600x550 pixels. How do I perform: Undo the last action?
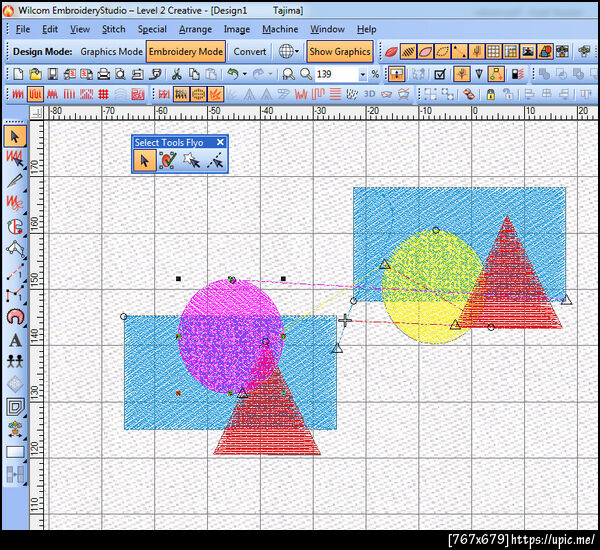(232, 74)
